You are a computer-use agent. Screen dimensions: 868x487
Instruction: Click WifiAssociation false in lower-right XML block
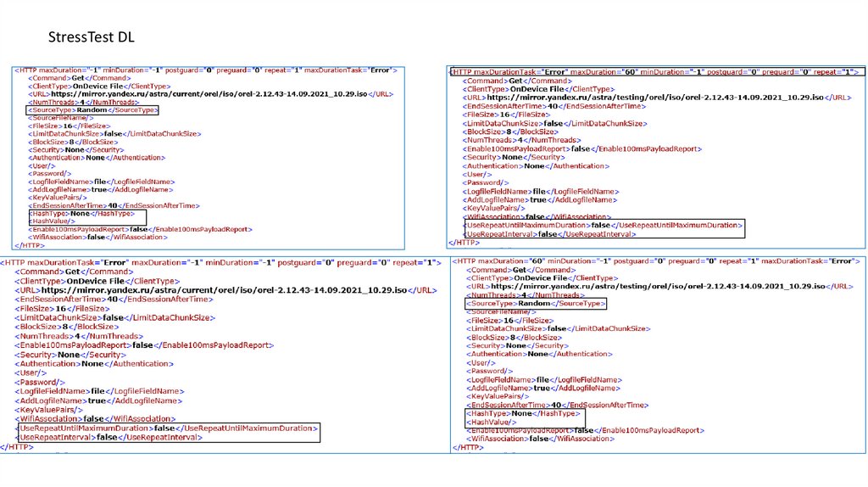click(x=540, y=439)
